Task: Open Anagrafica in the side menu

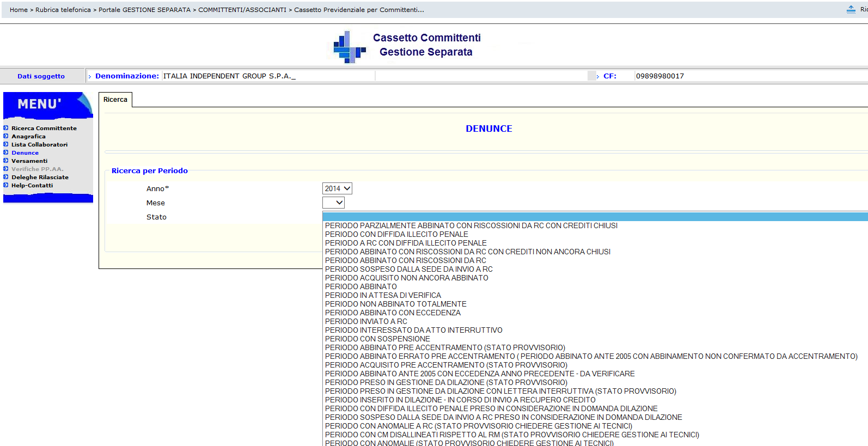Action: tap(28, 137)
